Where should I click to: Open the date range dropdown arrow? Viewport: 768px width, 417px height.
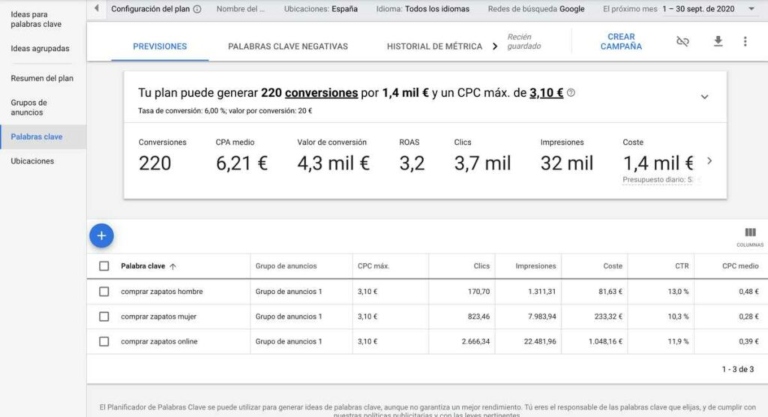pyautogui.click(x=751, y=9)
